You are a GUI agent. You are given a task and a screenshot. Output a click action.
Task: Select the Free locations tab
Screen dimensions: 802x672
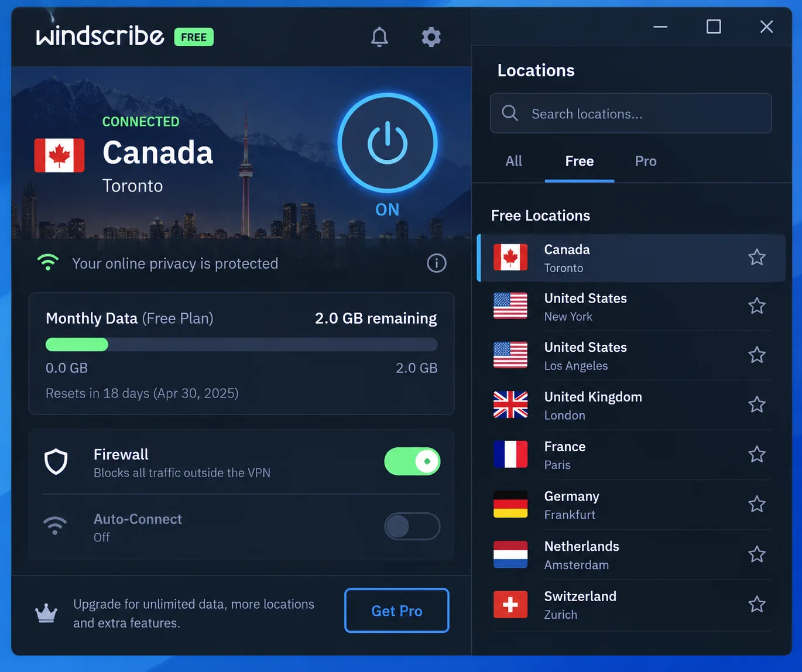[580, 161]
